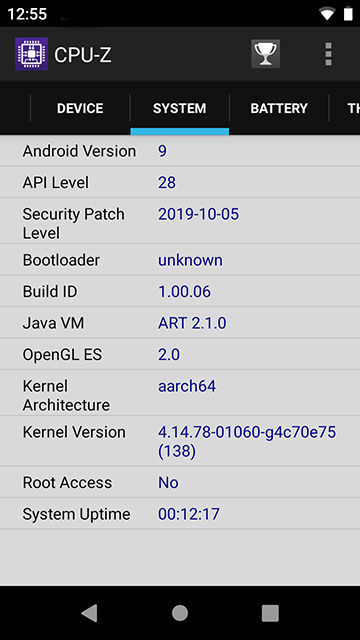
Task: Tap the Wi-Fi status icon
Action: (327, 14)
